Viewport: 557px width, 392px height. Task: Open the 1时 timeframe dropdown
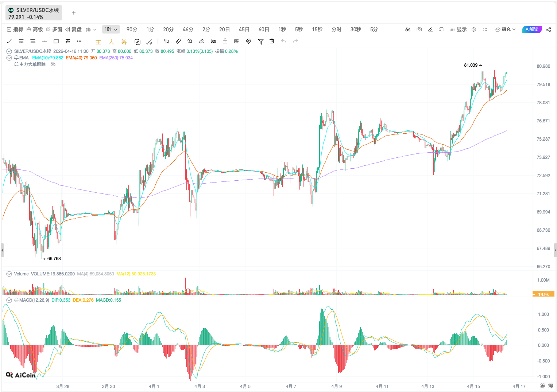111,30
